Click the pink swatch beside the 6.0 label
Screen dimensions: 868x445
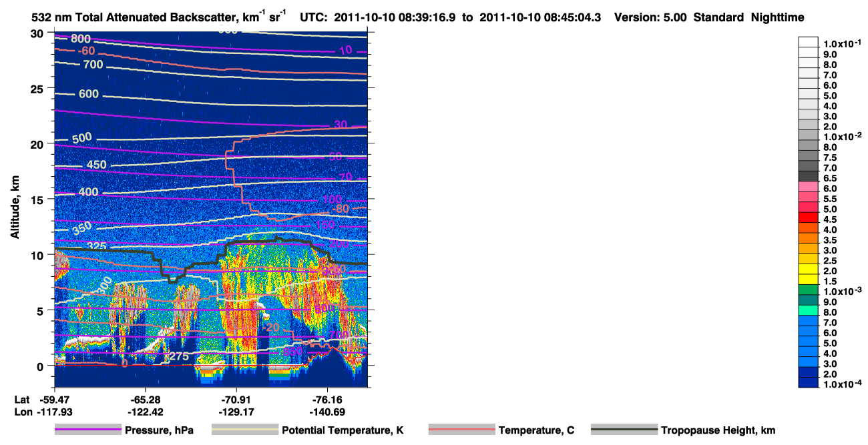pos(809,188)
